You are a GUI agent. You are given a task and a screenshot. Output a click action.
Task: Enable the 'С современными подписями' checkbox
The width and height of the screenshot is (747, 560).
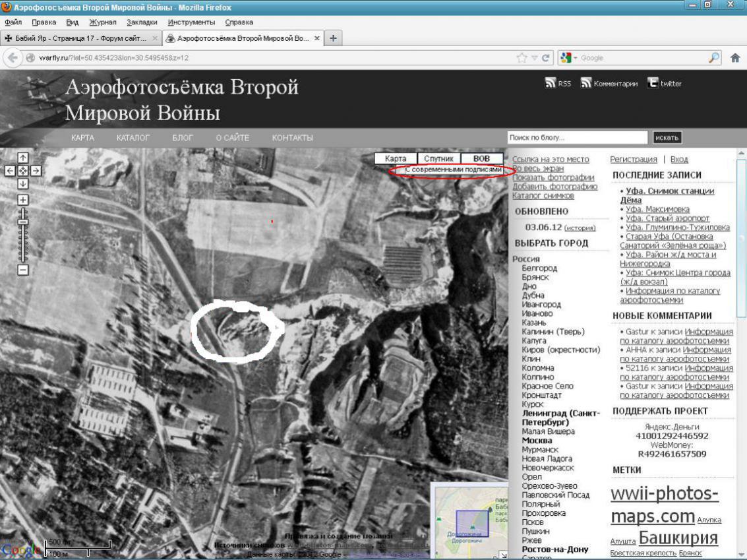400,170
